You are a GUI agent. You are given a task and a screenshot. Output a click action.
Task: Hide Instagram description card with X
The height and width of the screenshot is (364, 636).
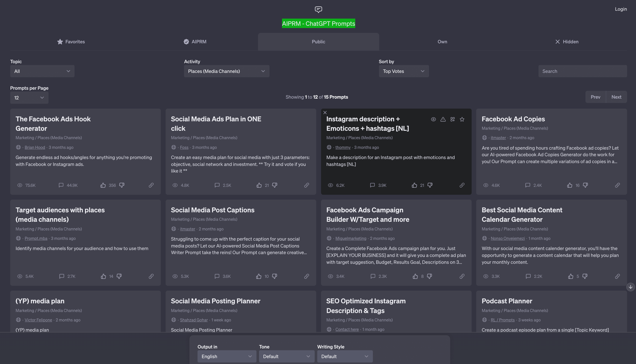(325, 112)
